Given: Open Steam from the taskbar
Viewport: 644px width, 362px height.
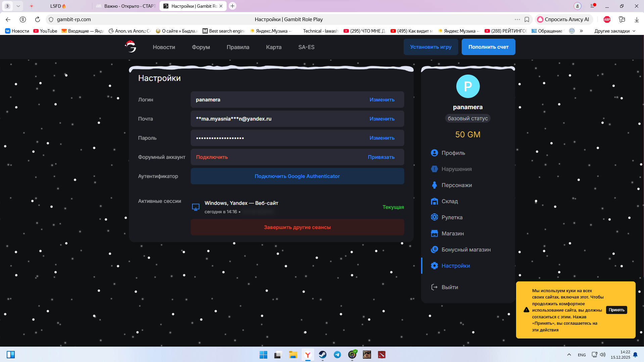Looking at the screenshot, I should point(322,355).
